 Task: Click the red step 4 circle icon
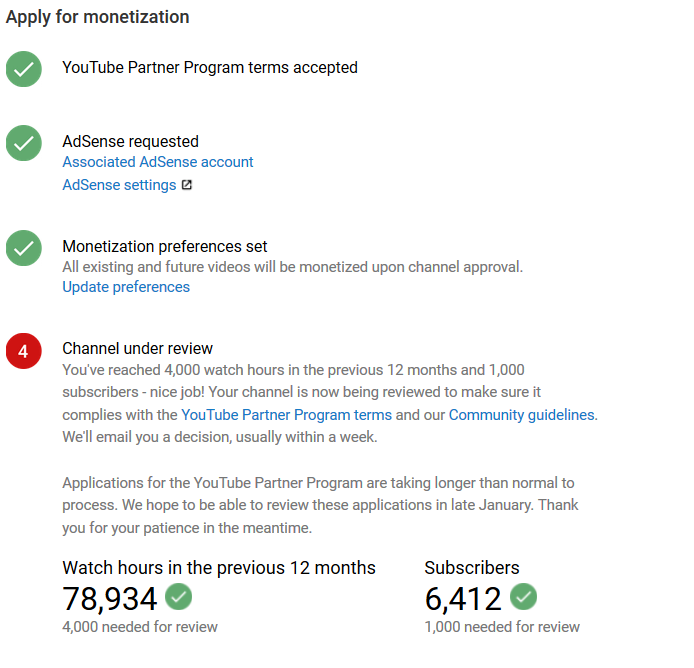click(x=24, y=350)
